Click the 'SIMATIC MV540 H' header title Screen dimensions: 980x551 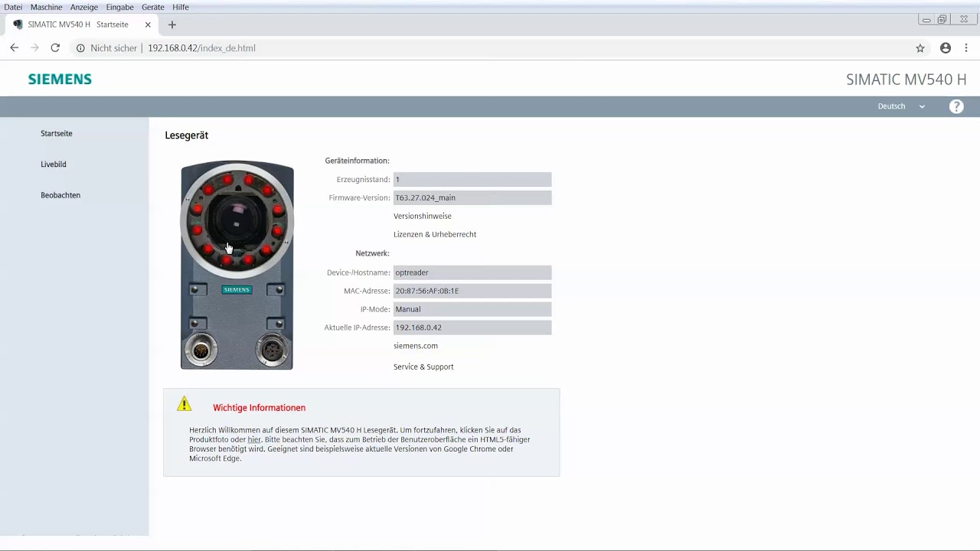[906, 80]
